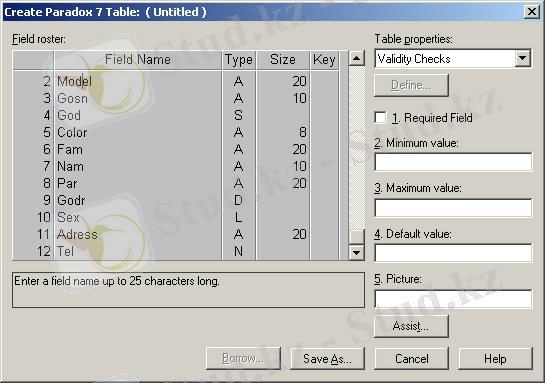Select the Adress field name cell
545x383 pixels.
[x=138, y=235]
